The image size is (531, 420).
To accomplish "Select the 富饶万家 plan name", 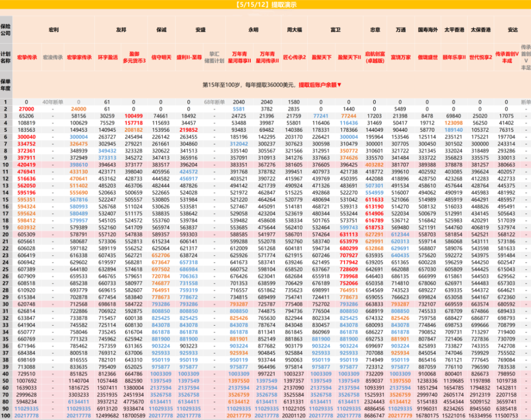I will point(401,58).
